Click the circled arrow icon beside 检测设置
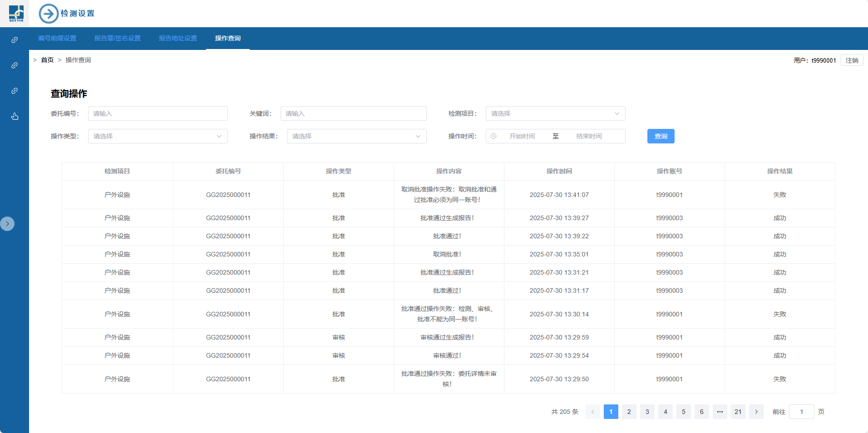868x433 pixels. click(x=49, y=14)
